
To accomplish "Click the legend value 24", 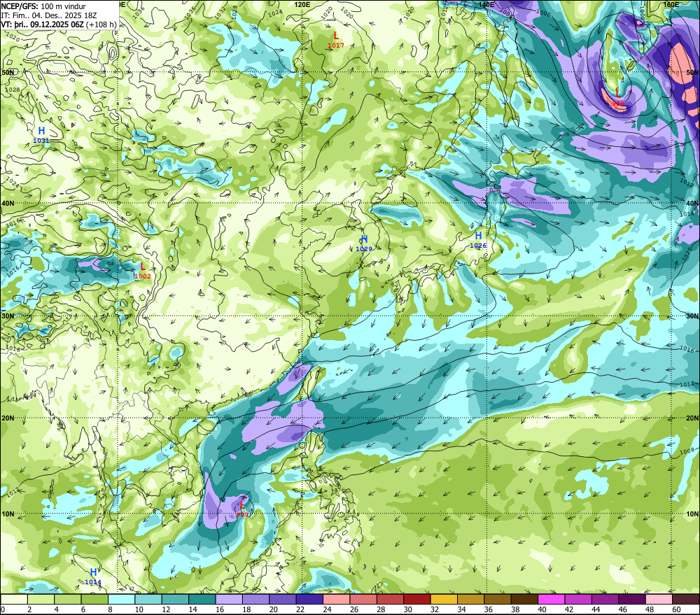I will [327, 609].
